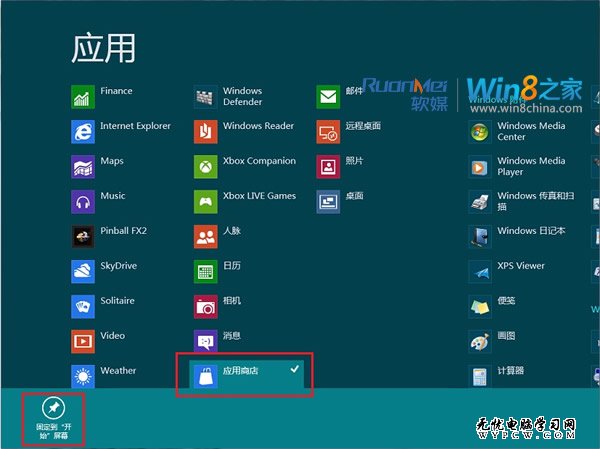Open the 邮件 mail envelope icon
The height and width of the screenshot is (449, 600).
pos(328,97)
